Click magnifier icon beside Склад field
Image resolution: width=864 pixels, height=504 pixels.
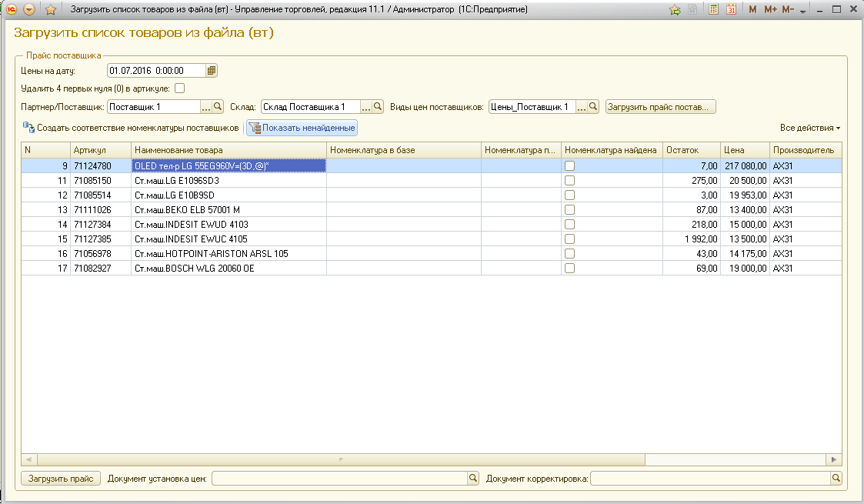tap(378, 107)
